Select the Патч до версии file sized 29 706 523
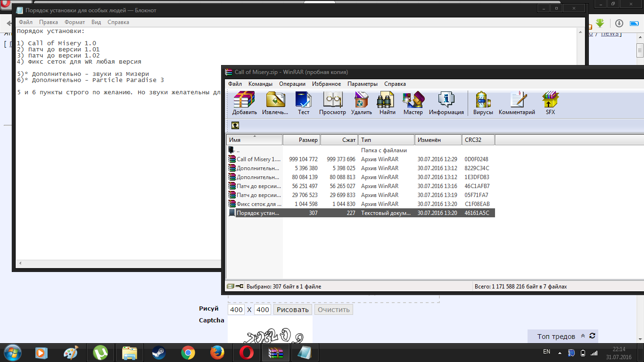Image resolution: width=644 pixels, height=362 pixels. click(x=361, y=195)
